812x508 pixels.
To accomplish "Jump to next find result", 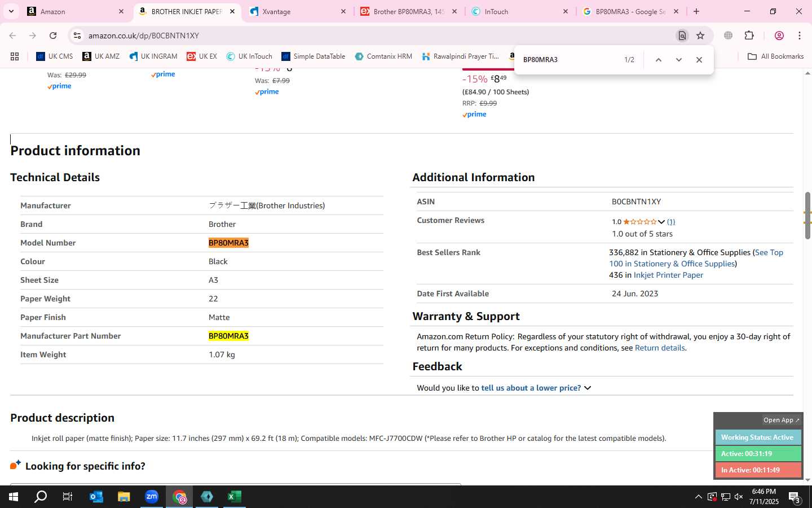I will (679, 60).
